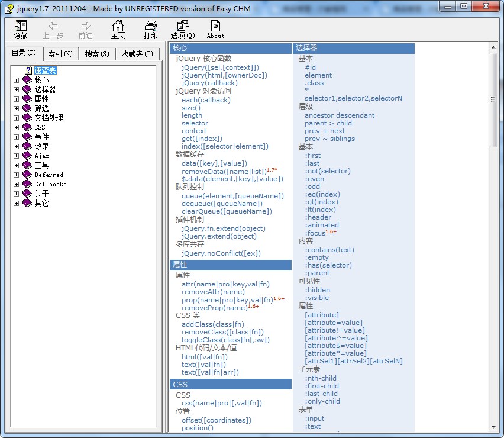Expand the Deferred tree node

[x=17, y=175]
